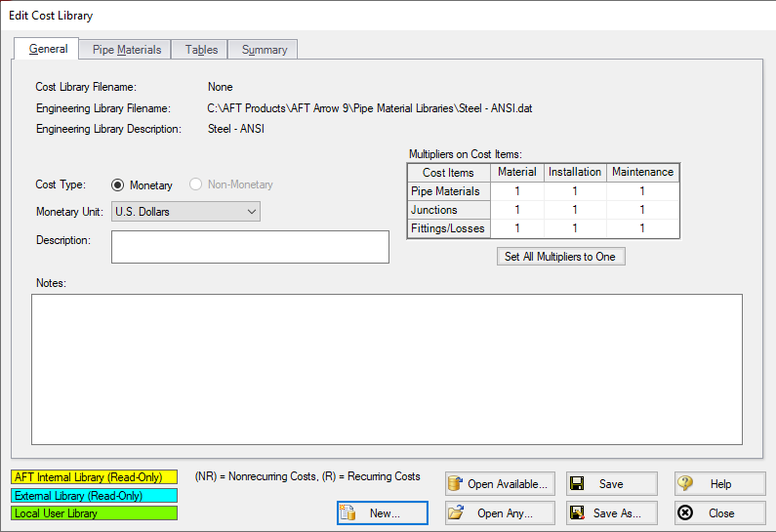Select Fittings/Losses Maintenance multiplier cell
Viewport: 776px width, 532px height.
(x=641, y=228)
